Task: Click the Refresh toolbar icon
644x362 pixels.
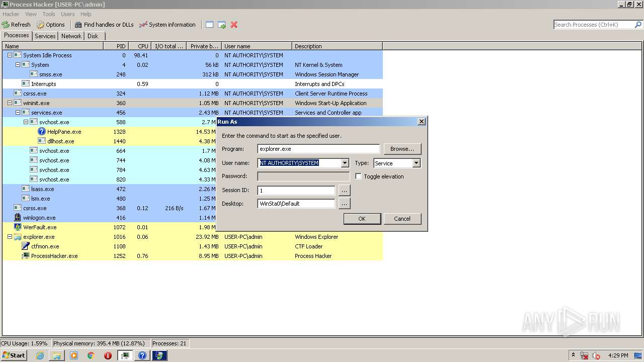Action: tap(6, 25)
